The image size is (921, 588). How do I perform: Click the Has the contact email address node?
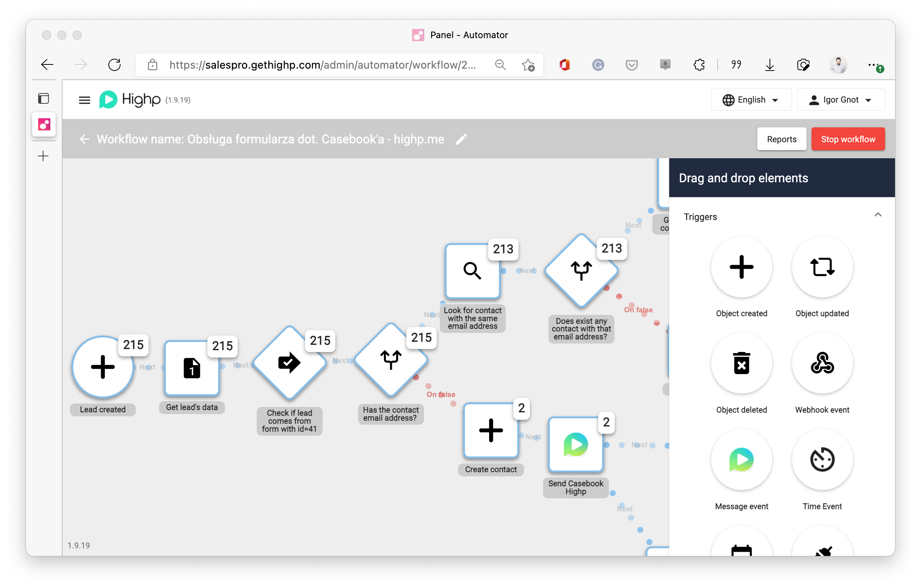click(391, 360)
